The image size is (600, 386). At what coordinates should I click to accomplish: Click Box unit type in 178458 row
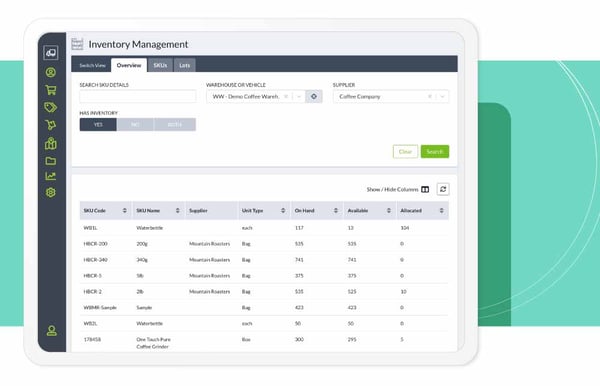tap(246, 339)
